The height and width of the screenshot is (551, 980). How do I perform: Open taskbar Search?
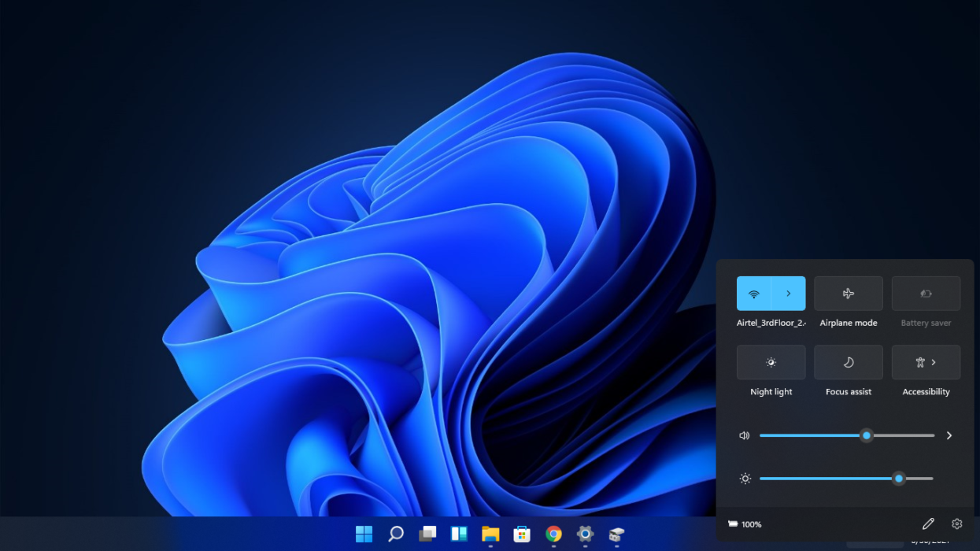pyautogui.click(x=396, y=534)
